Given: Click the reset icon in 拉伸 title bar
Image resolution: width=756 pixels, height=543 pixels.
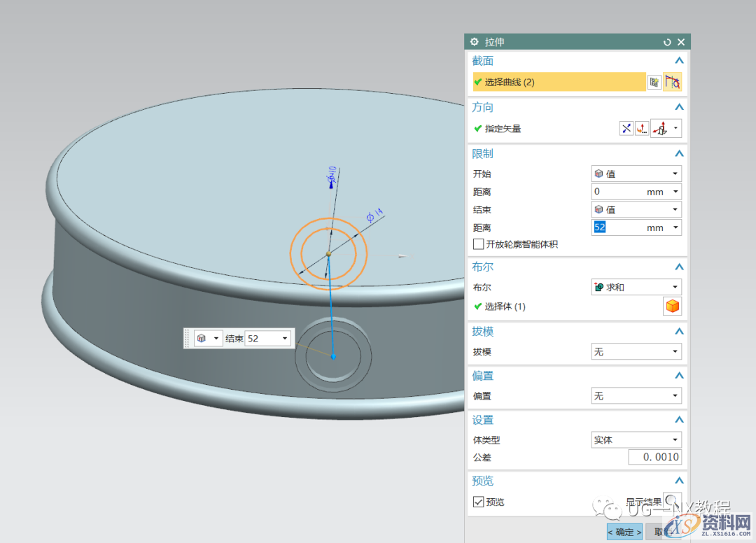Looking at the screenshot, I should [x=667, y=43].
